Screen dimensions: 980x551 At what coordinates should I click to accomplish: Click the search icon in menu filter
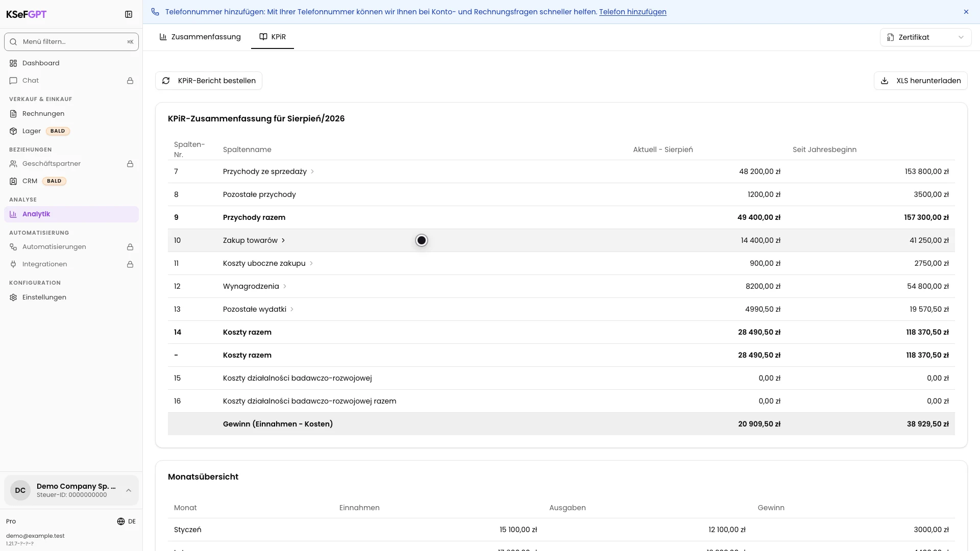click(x=13, y=42)
